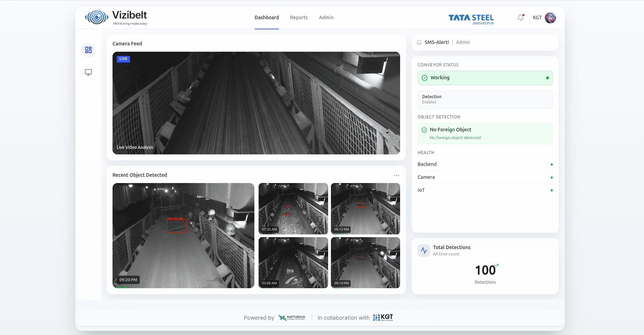Click the green dot beside IoT

[x=552, y=190]
